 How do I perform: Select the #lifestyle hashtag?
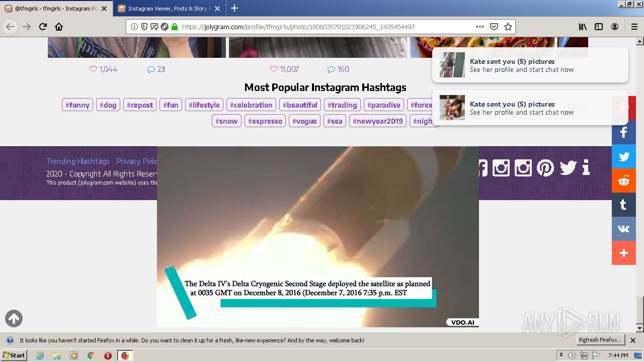204,105
